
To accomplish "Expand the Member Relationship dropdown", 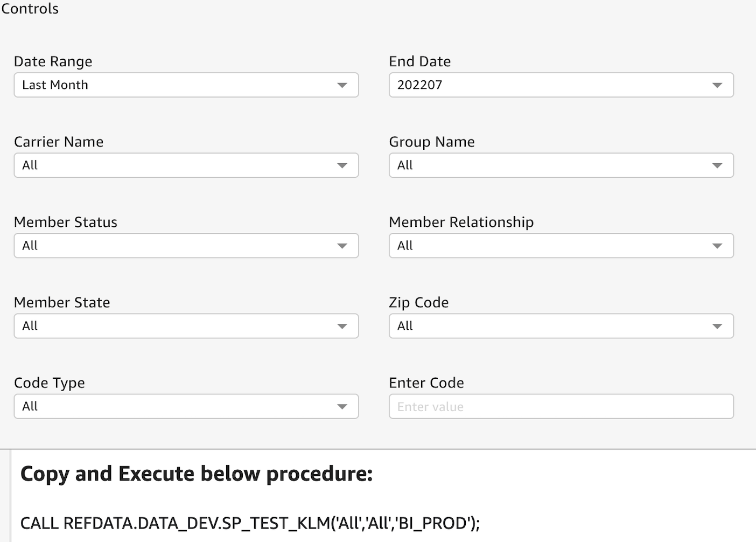I will (x=561, y=245).
